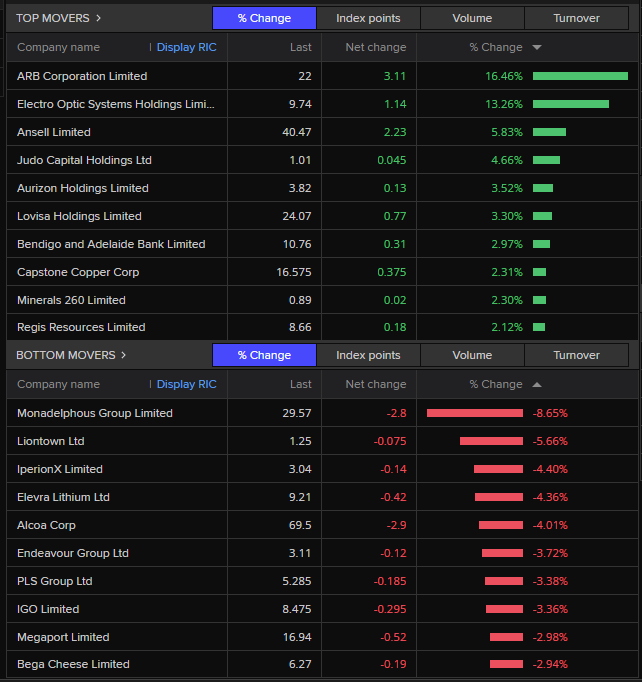Viewport: 642px width, 682px height.
Task: Toggle ascending sort arrow on Bottom Movers % Change
Action: pyautogui.click(x=537, y=384)
